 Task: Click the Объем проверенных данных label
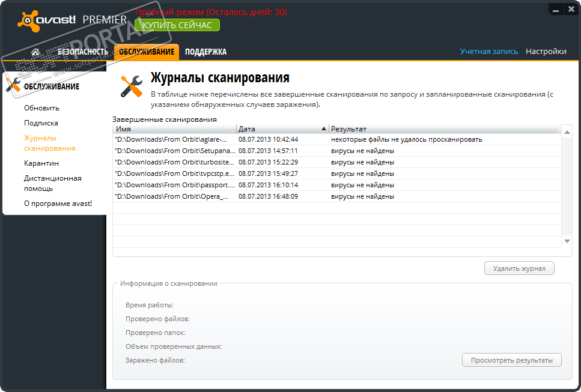174,347
